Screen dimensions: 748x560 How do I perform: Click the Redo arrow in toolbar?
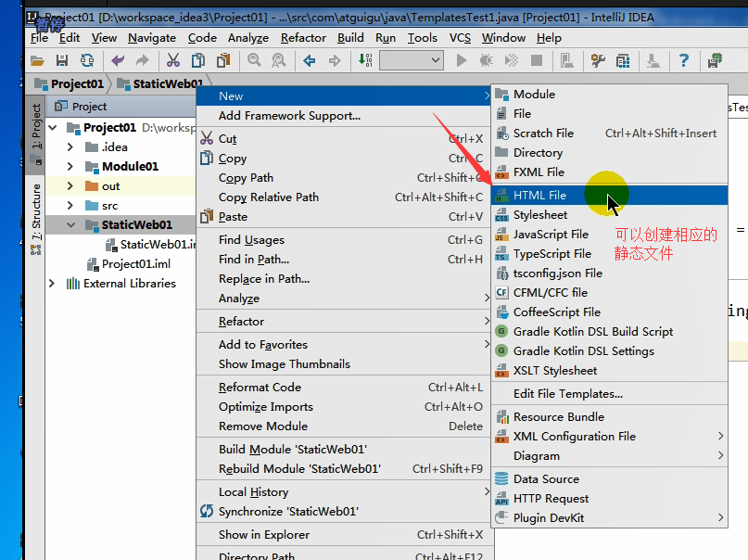[142, 60]
